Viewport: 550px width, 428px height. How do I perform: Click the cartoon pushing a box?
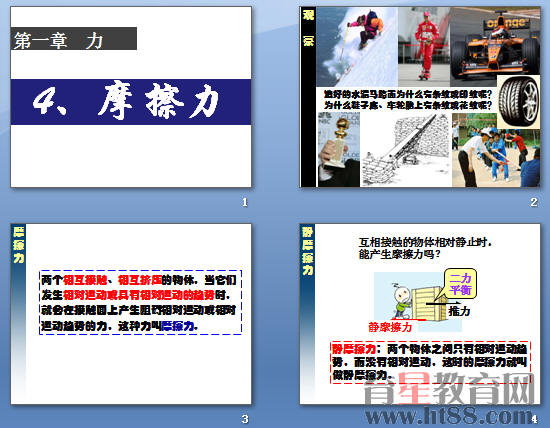tap(417, 302)
